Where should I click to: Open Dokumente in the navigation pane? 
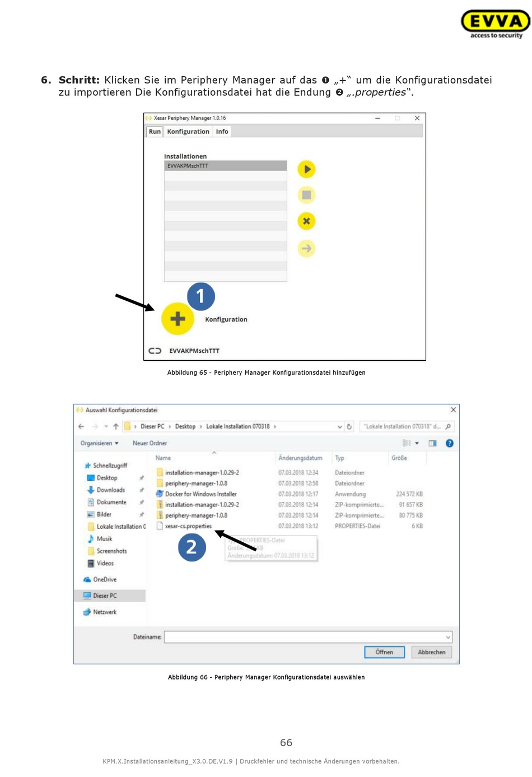(107, 503)
